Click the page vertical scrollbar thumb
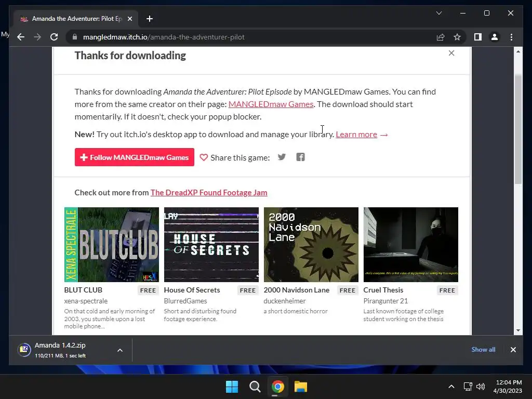 [x=518, y=129]
